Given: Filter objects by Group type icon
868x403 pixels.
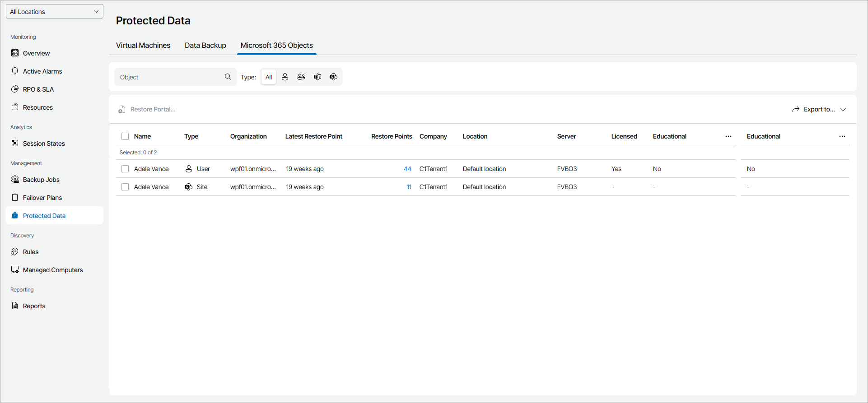Looking at the screenshot, I should pos(301,77).
